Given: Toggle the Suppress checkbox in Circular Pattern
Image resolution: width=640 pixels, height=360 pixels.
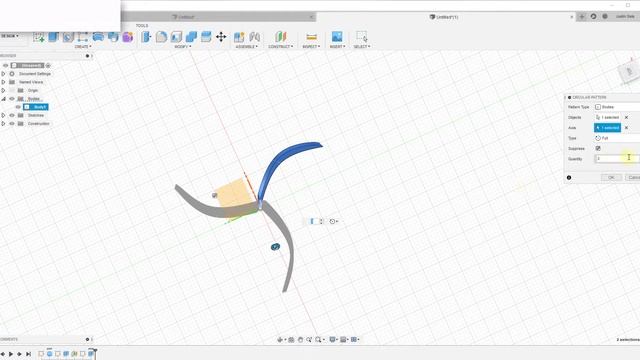Looking at the screenshot, I should (598, 149).
